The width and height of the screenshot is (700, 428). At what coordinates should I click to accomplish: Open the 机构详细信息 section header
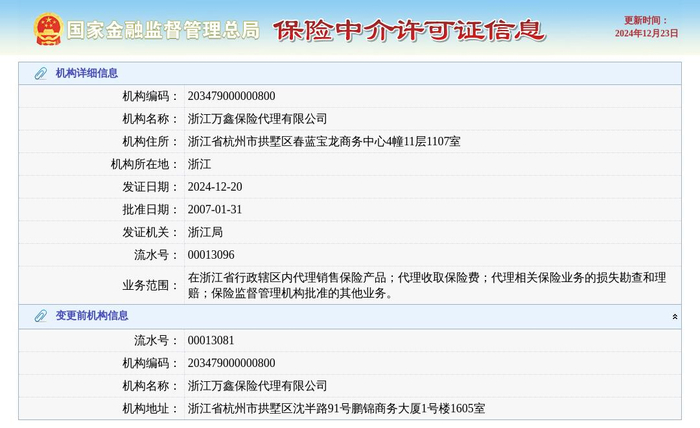click(x=350, y=73)
